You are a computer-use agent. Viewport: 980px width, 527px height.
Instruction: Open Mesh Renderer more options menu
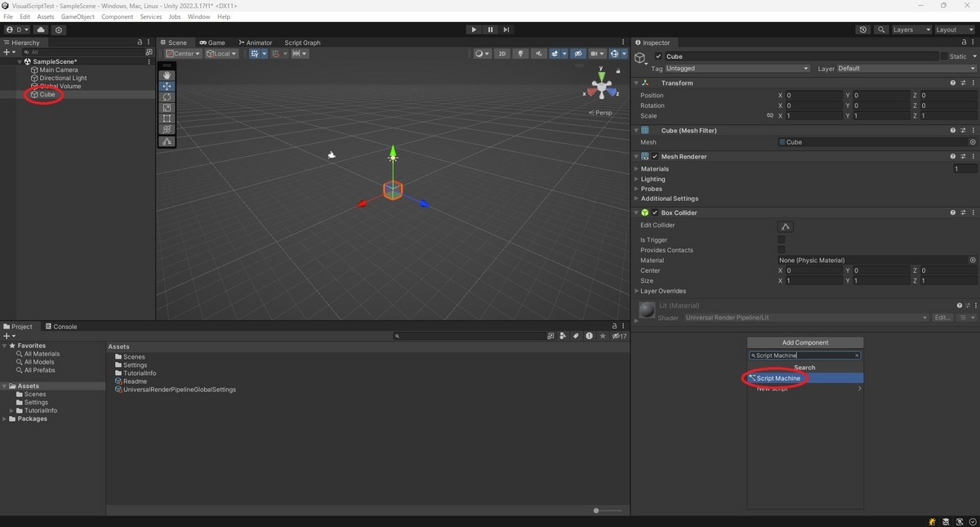coord(973,156)
